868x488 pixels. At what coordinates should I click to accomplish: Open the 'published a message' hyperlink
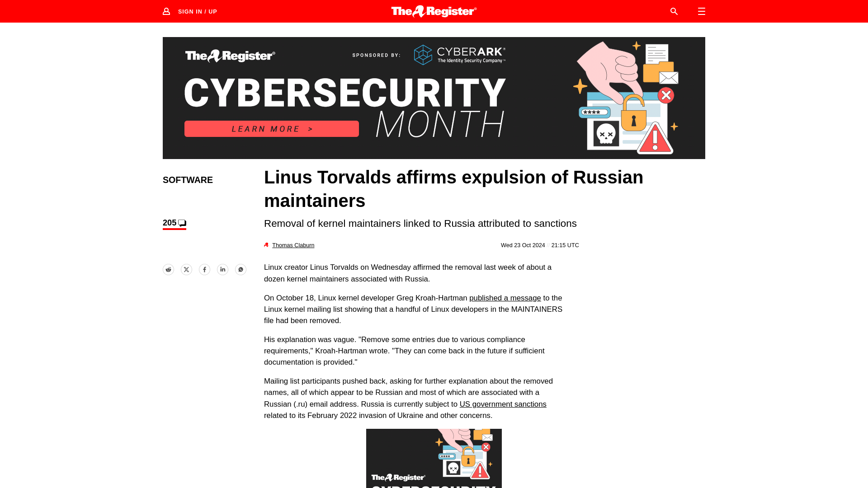tap(505, 298)
